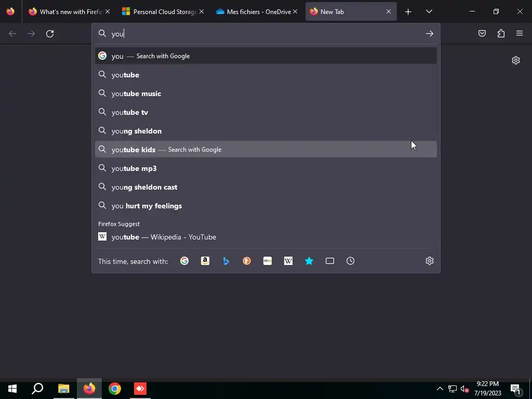The width and height of the screenshot is (532, 399).
Task: Open Windows taskbar search
Action: pos(37,389)
